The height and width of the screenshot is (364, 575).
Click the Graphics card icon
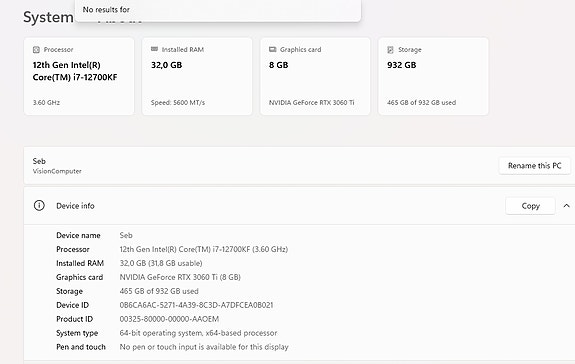coord(272,49)
